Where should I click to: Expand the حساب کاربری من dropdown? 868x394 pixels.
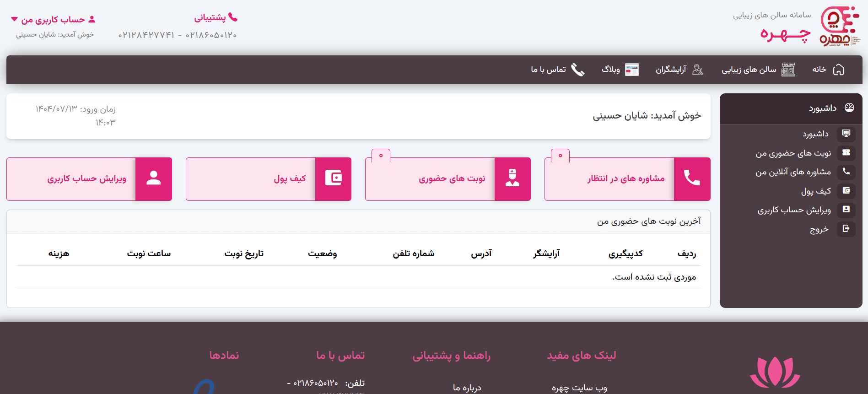click(x=53, y=20)
